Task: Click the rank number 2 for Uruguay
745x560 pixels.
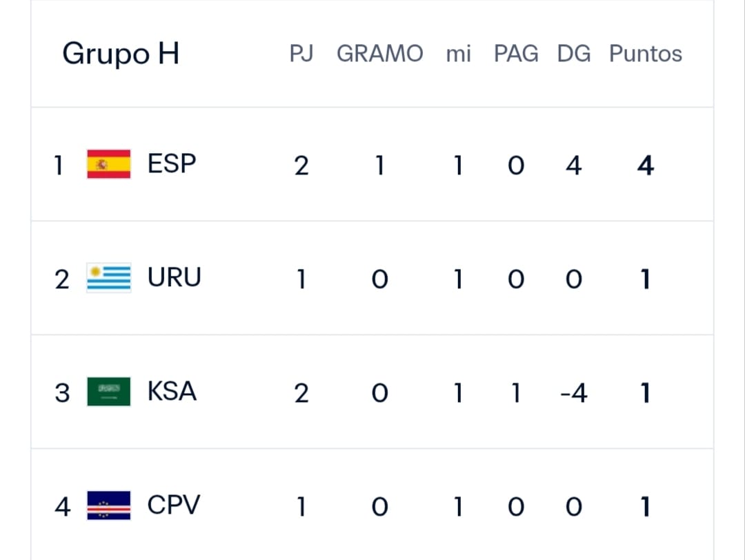Action: point(62,279)
